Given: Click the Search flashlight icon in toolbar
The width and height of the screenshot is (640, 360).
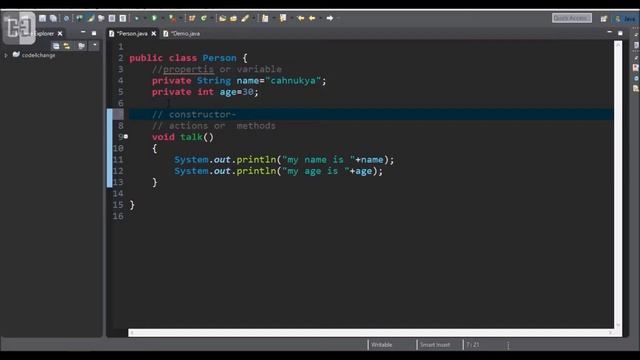Looking at the screenshot, I should tap(245, 18).
